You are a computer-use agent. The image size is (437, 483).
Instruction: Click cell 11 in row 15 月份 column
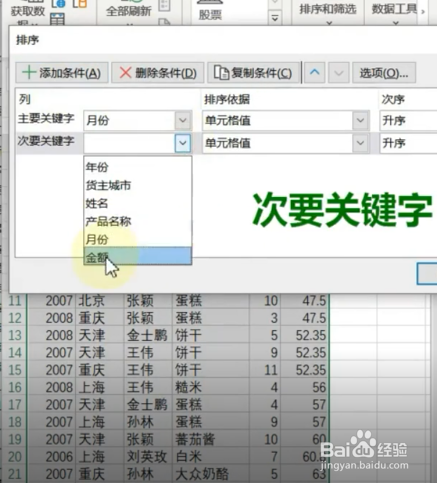pyautogui.click(x=265, y=370)
